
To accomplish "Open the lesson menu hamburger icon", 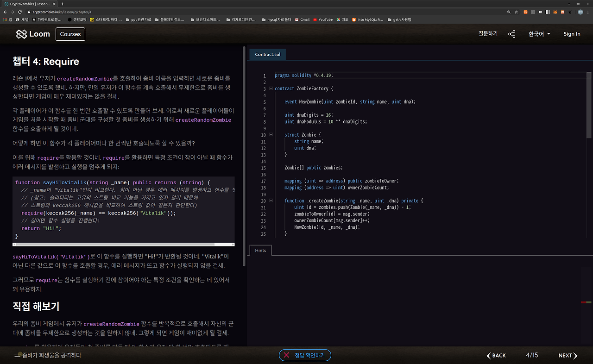I will (x=18, y=355).
